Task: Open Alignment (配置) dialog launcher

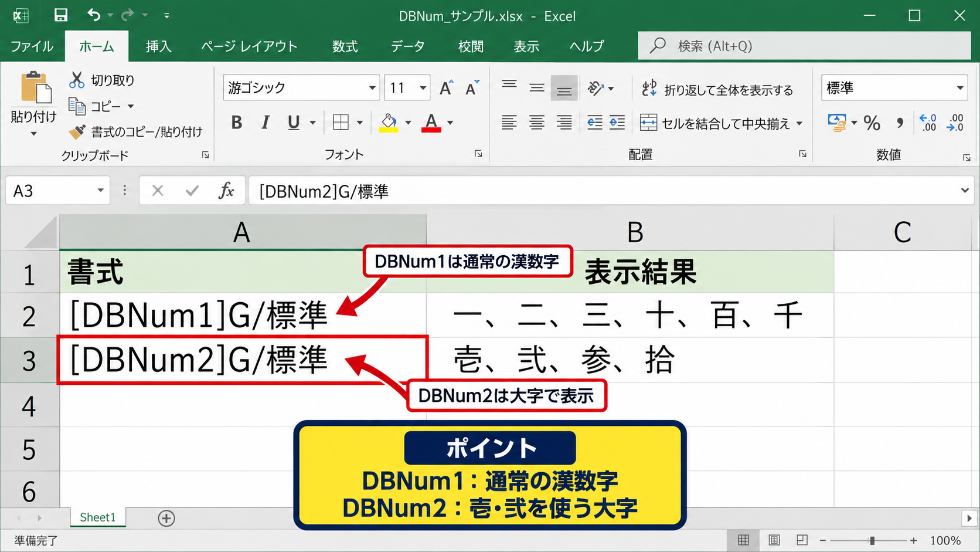Action: (x=802, y=154)
